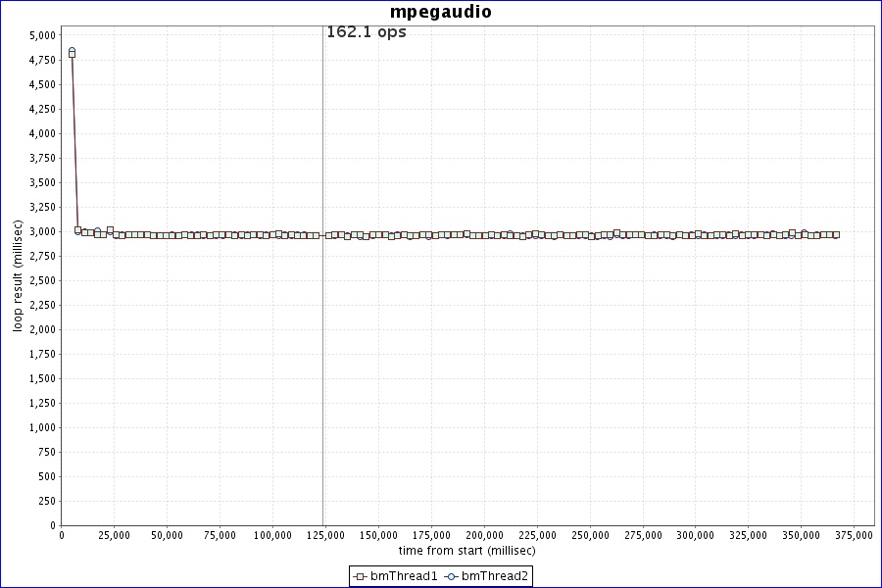Click the mpegaudio chart title

tap(441, 12)
